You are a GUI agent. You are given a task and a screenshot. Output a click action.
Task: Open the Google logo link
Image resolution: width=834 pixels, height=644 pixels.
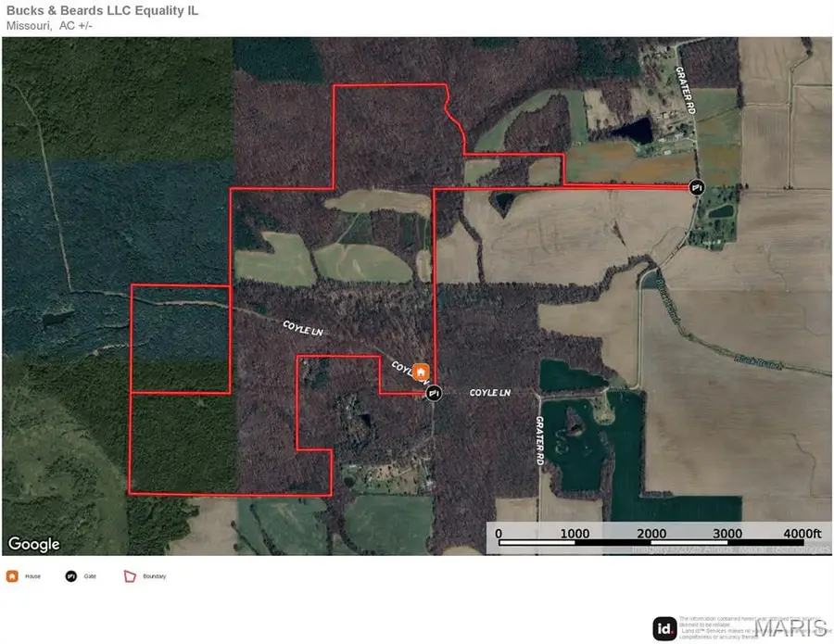coord(35,544)
